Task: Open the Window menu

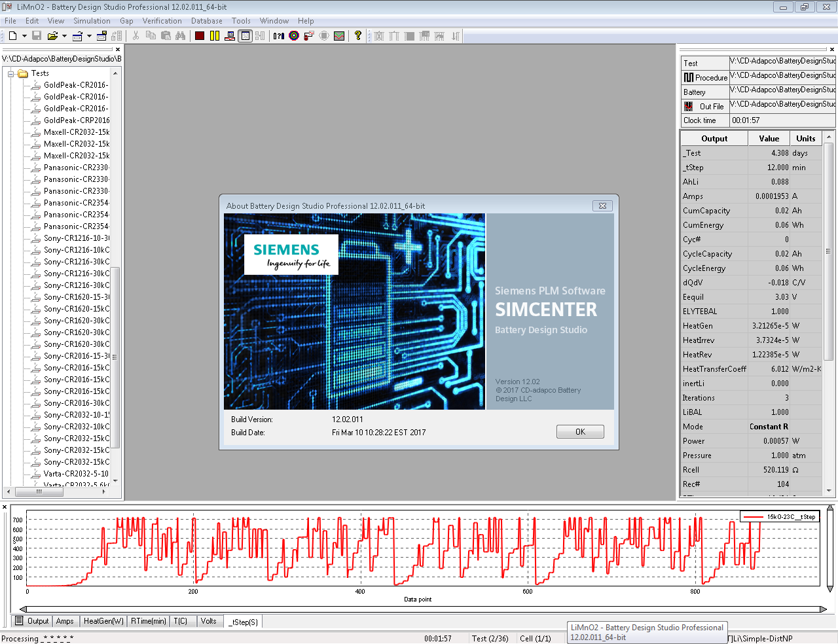Action: [274, 21]
